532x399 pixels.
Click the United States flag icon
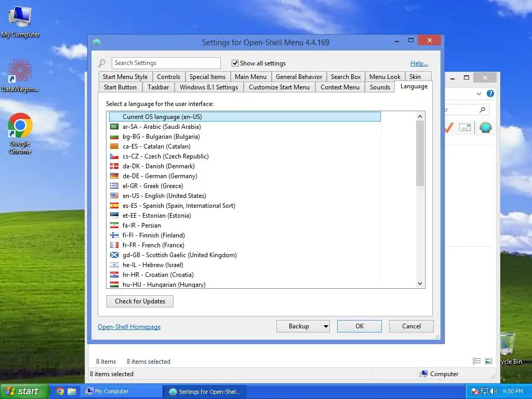point(114,195)
